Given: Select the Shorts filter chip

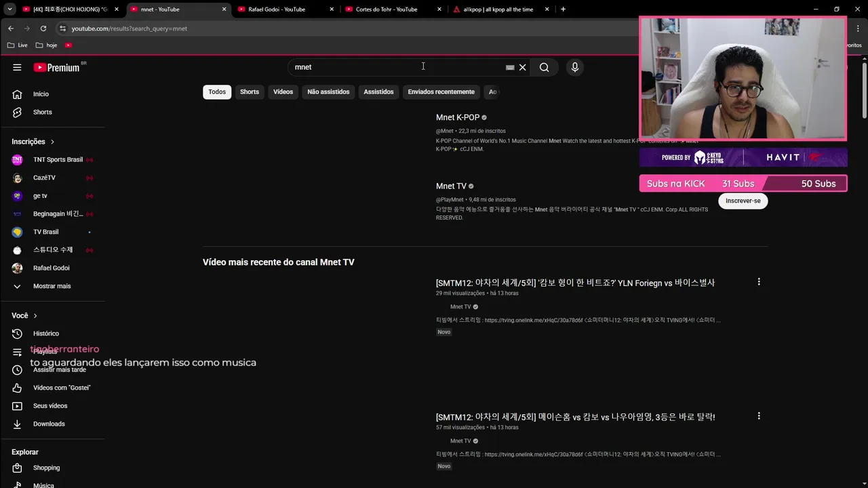Looking at the screenshot, I should [250, 92].
